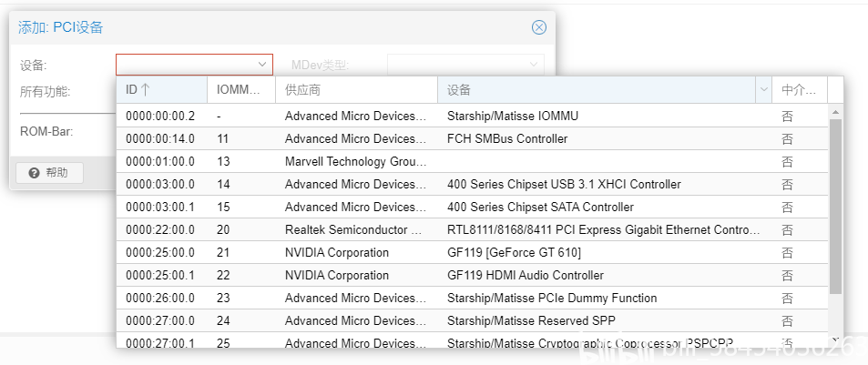Expand the MDev类型 dropdown
Image resolution: width=868 pixels, height=365 pixels.
click(x=534, y=65)
